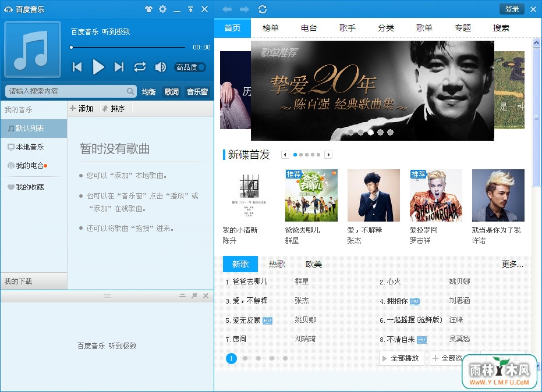
Task: Open the 榜单 charts tab
Action: click(271, 28)
